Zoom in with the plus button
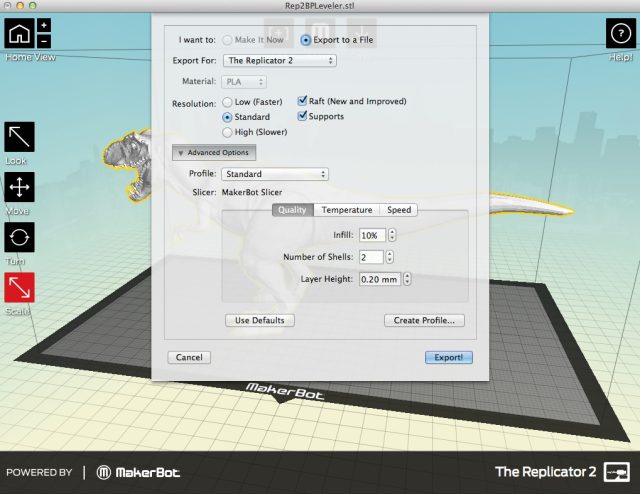 tap(44, 25)
